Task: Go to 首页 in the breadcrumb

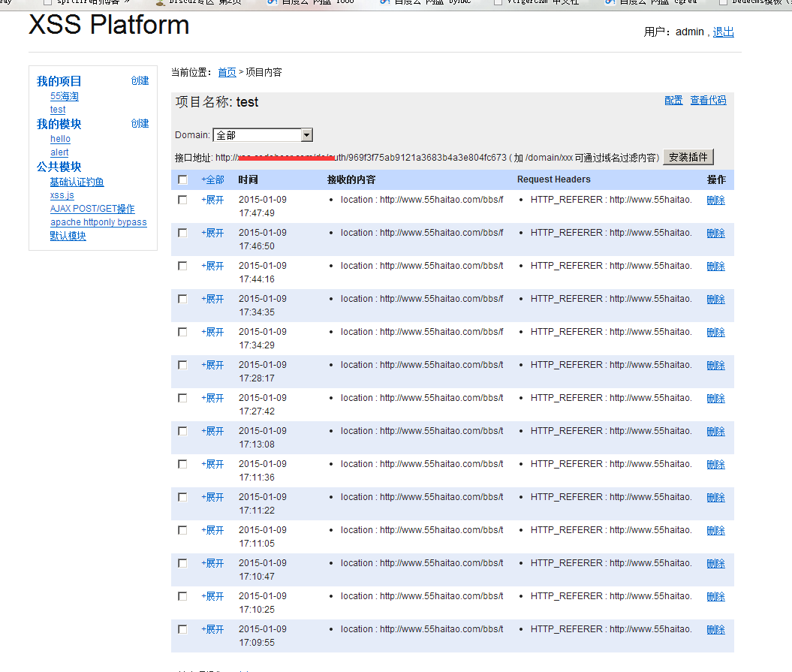Action: (x=227, y=72)
